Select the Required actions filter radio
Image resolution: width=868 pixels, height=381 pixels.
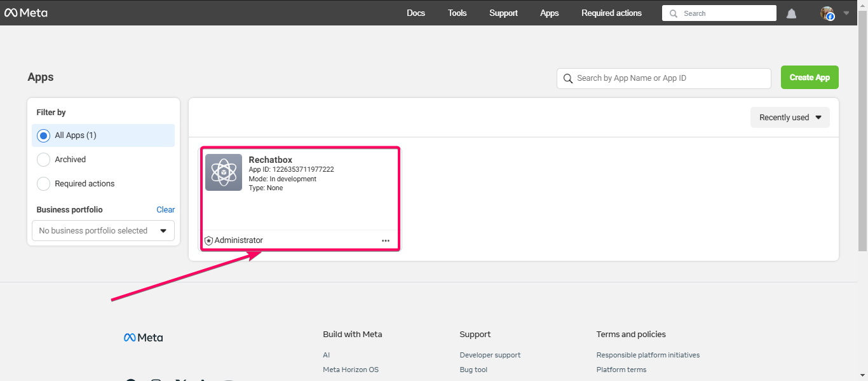pyautogui.click(x=43, y=184)
